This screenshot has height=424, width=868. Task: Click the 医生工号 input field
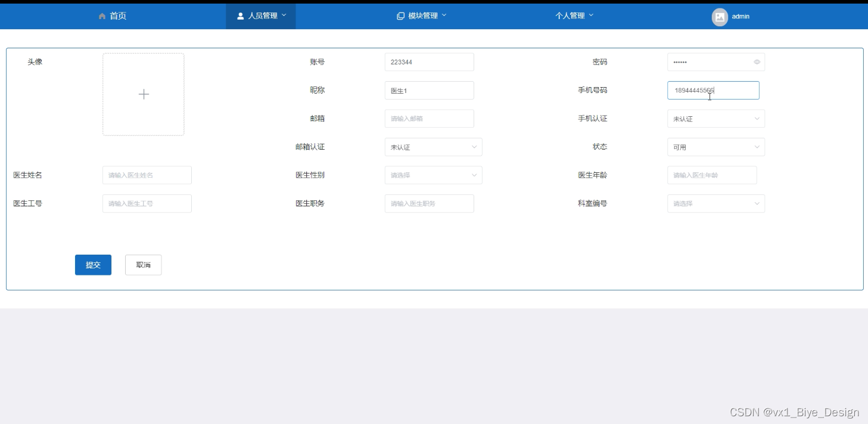[147, 203]
